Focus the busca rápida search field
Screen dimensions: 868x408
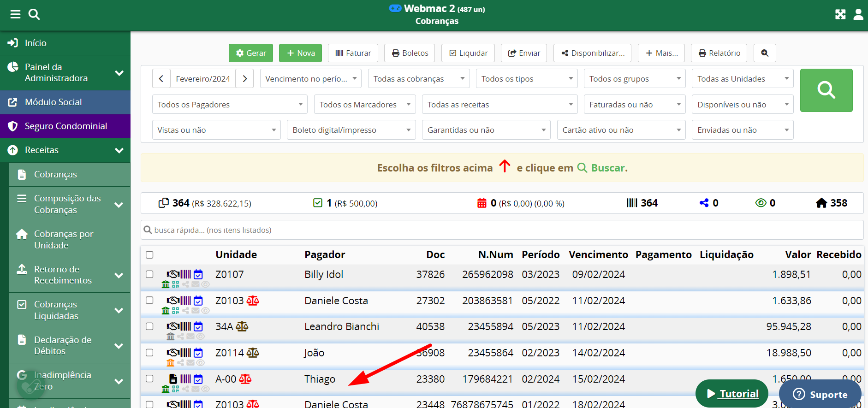pyautogui.click(x=502, y=230)
